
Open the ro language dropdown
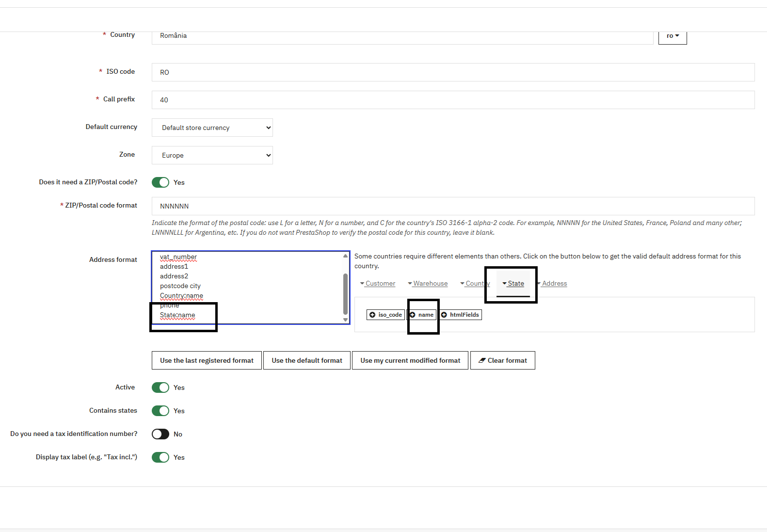(x=672, y=36)
